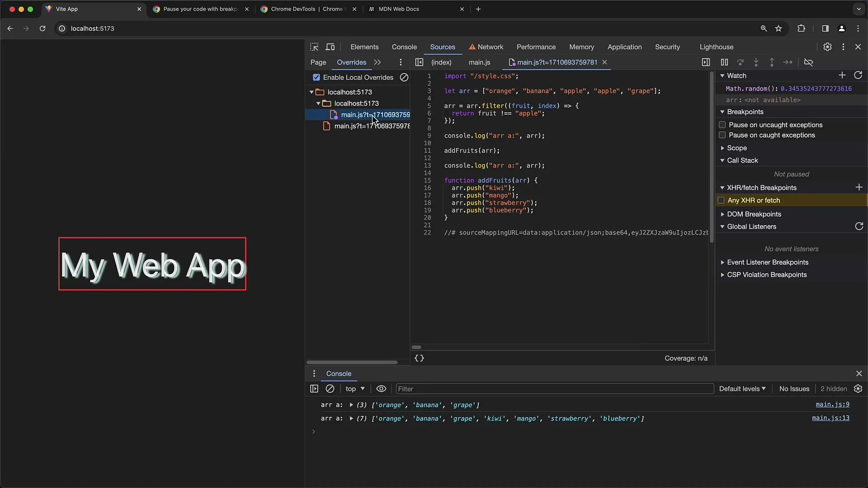Collapse the Breakpoints section
Viewport: 868px width, 488px height.
tap(722, 112)
